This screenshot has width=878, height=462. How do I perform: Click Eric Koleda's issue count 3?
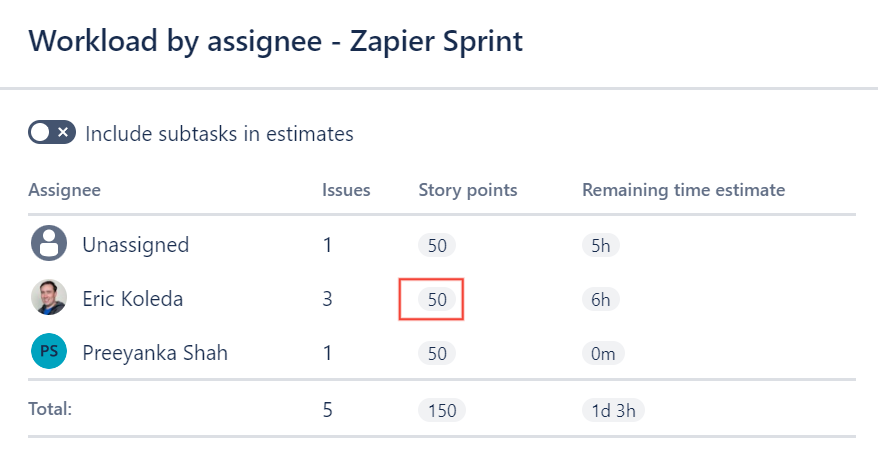[x=327, y=298]
